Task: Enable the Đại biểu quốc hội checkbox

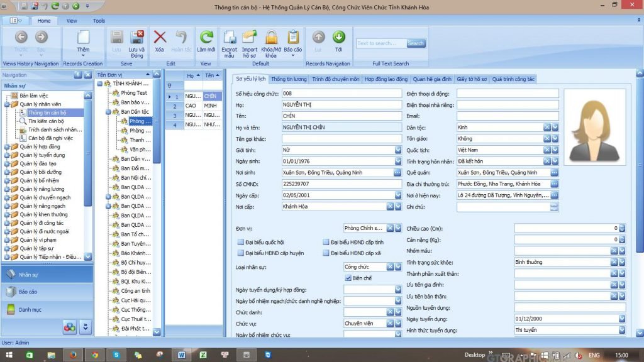Action: (x=241, y=242)
